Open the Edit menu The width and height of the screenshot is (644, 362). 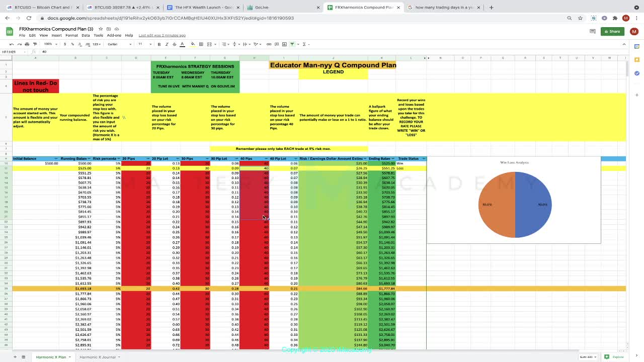[x=32, y=35]
